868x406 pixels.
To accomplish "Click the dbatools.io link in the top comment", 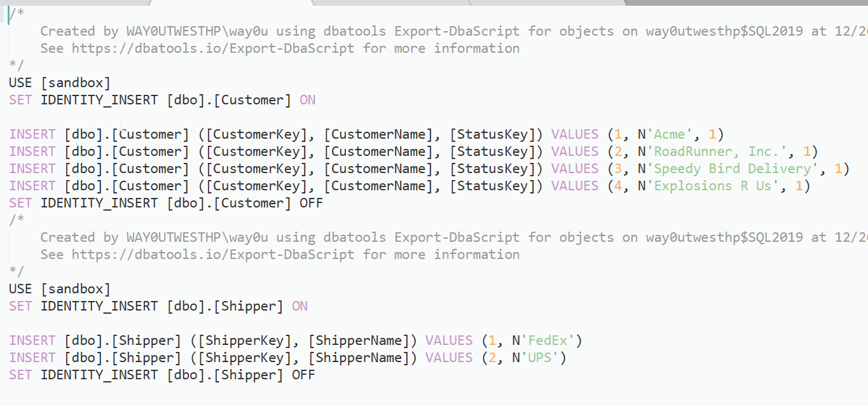I will point(213,48).
